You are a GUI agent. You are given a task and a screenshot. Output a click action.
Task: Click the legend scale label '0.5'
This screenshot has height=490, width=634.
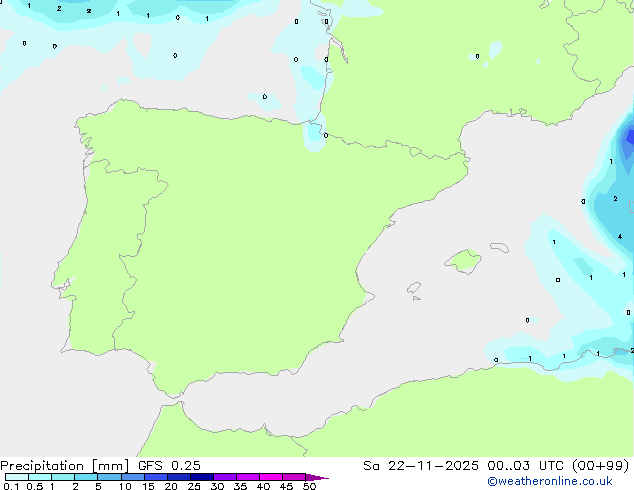click(x=35, y=486)
